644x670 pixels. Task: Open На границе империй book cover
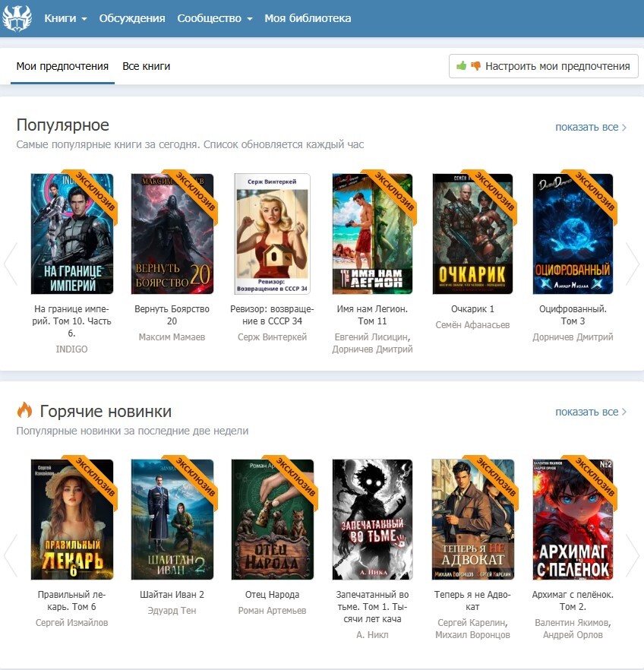tap(72, 234)
